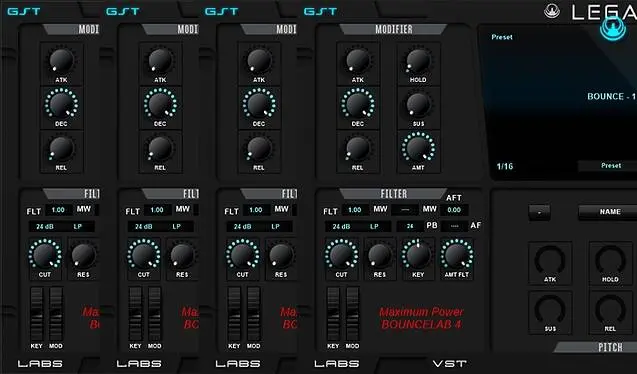The image size is (637, 374).
Task: Click KEY fader in third GST panel
Action: pyautogui.click(x=234, y=314)
